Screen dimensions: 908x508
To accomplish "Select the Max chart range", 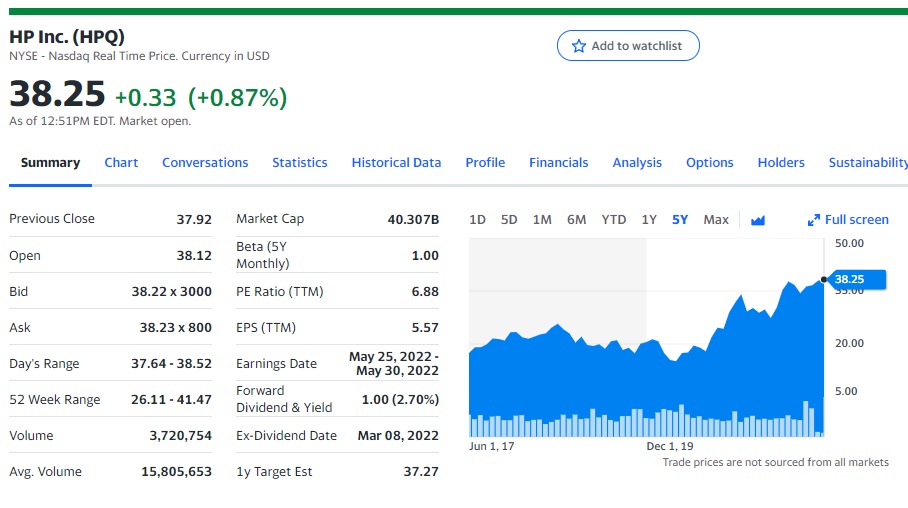I will point(716,220).
